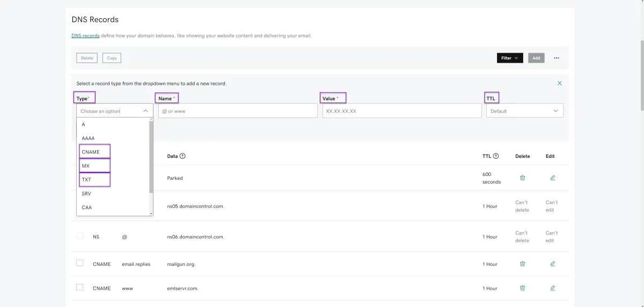This screenshot has width=644, height=307.
Task: Click the 600 seconds TTL value
Action: [492, 178]
